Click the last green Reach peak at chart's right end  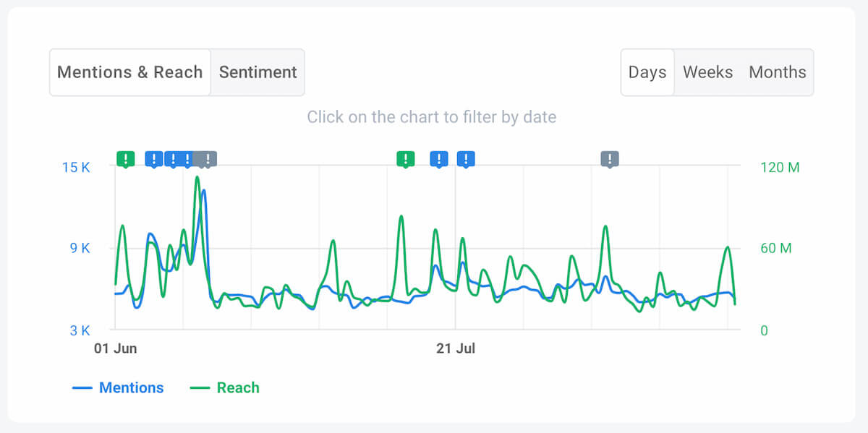point(728,248)
